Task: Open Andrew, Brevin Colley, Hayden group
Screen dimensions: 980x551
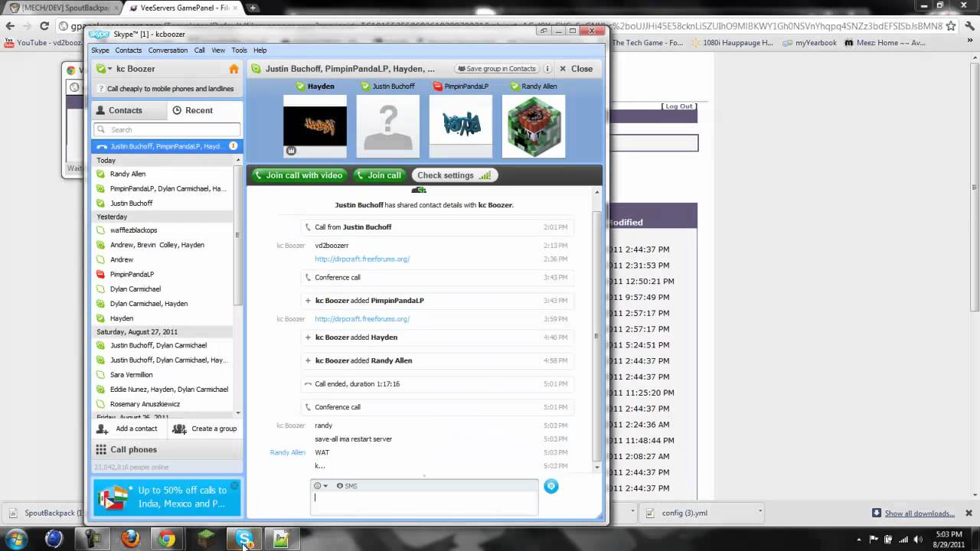Action: 162,245
